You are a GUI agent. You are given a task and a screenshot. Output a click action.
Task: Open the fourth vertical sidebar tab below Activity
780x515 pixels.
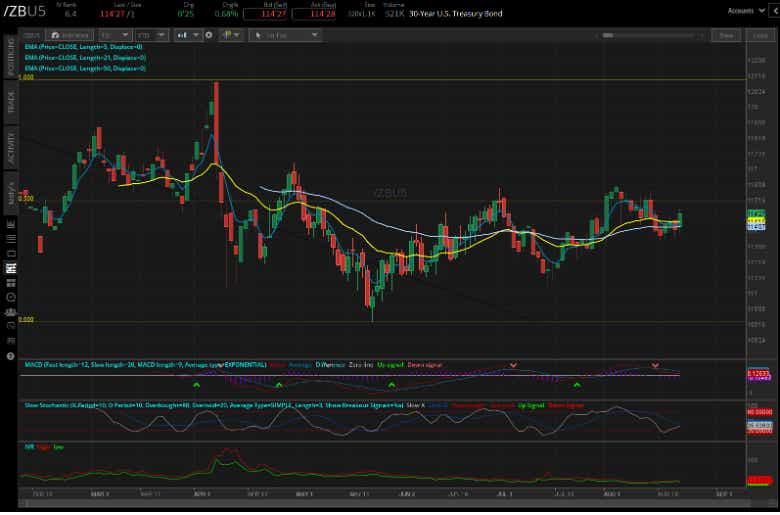click(10, 193)
